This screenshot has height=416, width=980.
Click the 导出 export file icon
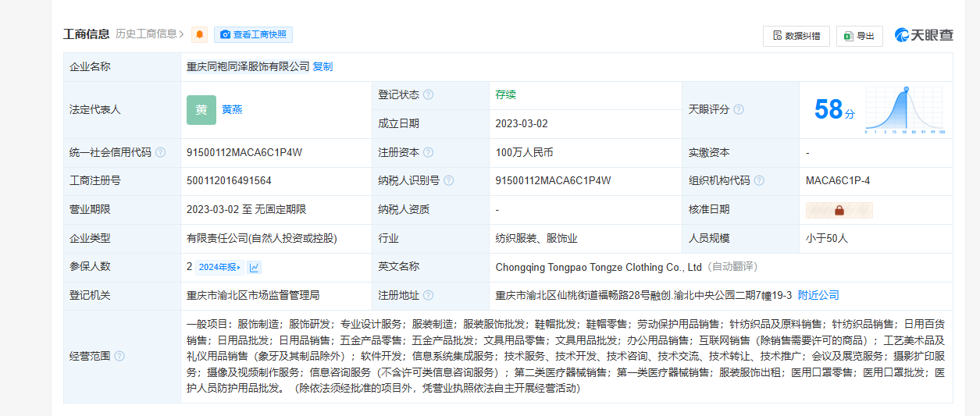849,36
